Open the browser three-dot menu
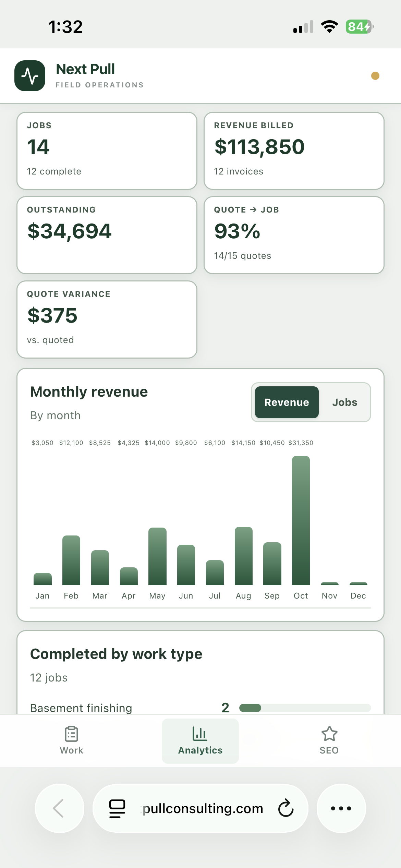Image resolution: width=401 pixels, height=868 pixels. coord(341,808)
